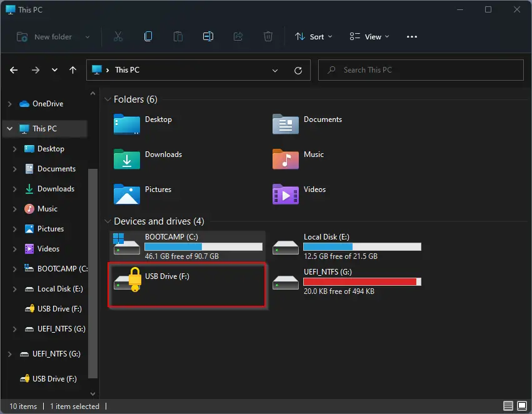Click the Rename icon in toolbar
532x414 pixels.
pyautogui.click(x=208, y=36)
